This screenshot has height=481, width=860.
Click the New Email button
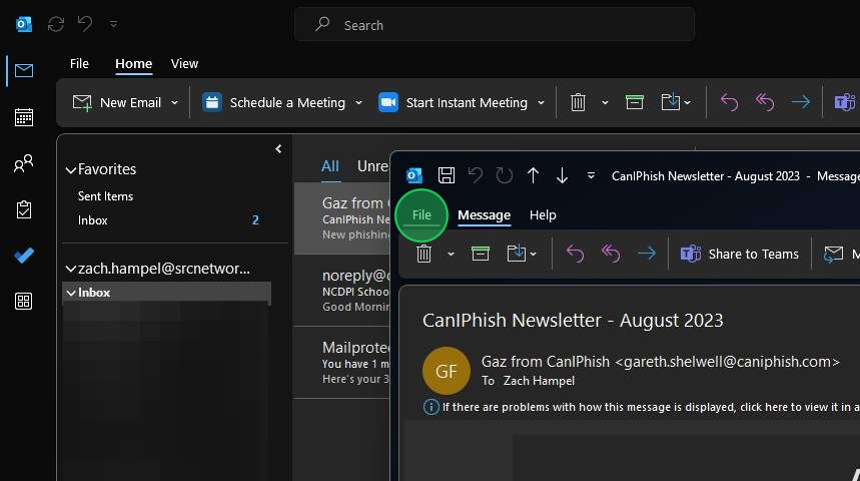pyautogui.click(x=117, y=103)
